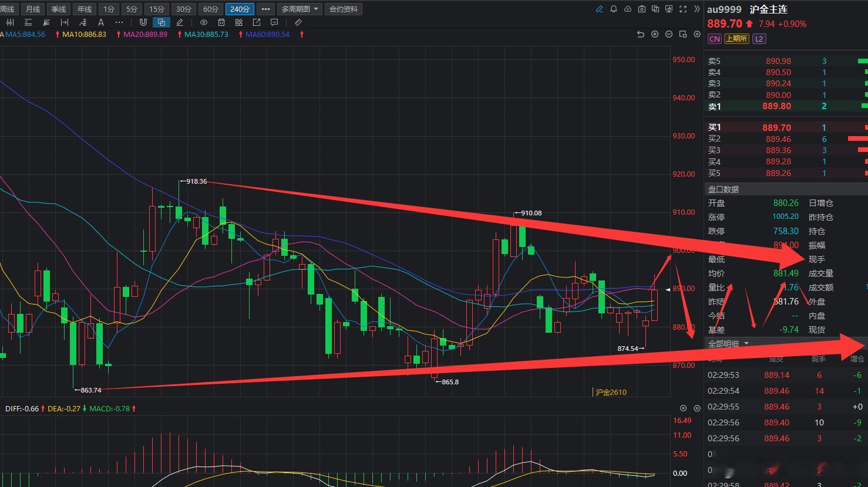Open more drawing tools ellipsis
This screenshot has width=868, height=487.
(119, 22)
